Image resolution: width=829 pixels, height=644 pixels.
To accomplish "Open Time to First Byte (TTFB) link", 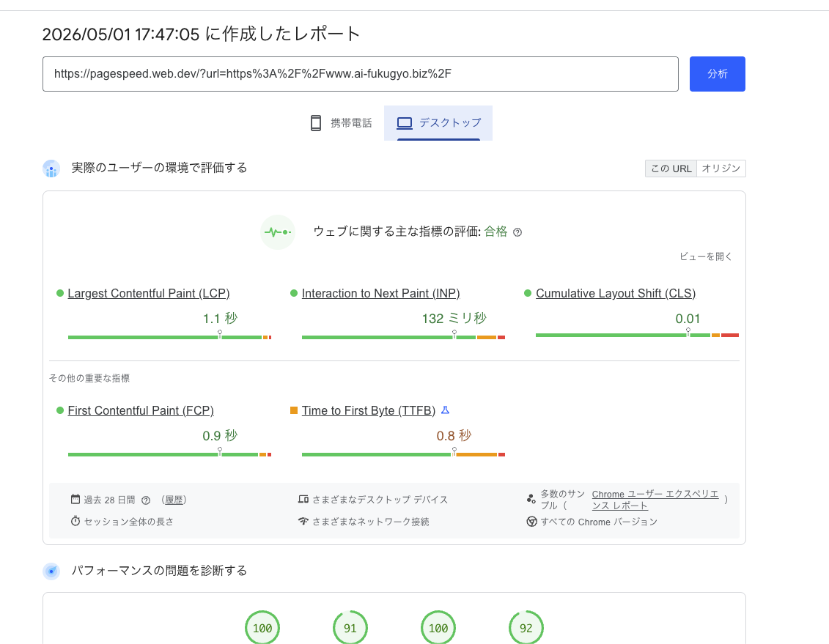I will click(369, 410).
